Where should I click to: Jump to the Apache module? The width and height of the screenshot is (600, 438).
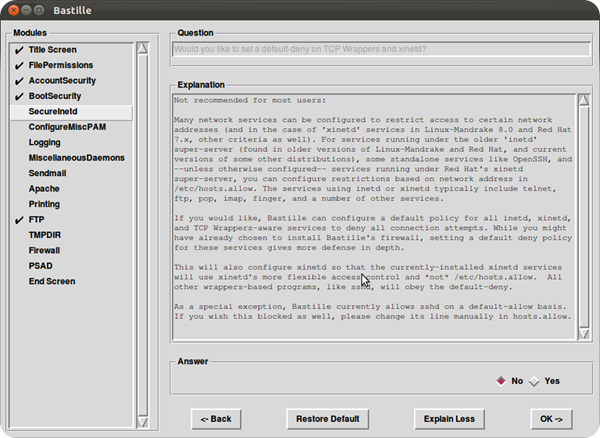tap(44, 189)
